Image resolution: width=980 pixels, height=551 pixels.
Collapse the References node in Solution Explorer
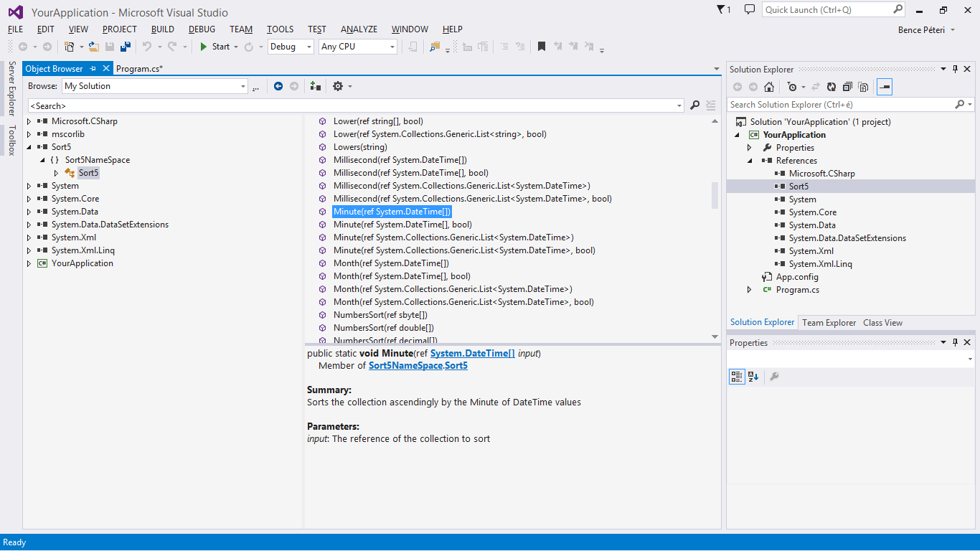750,161
